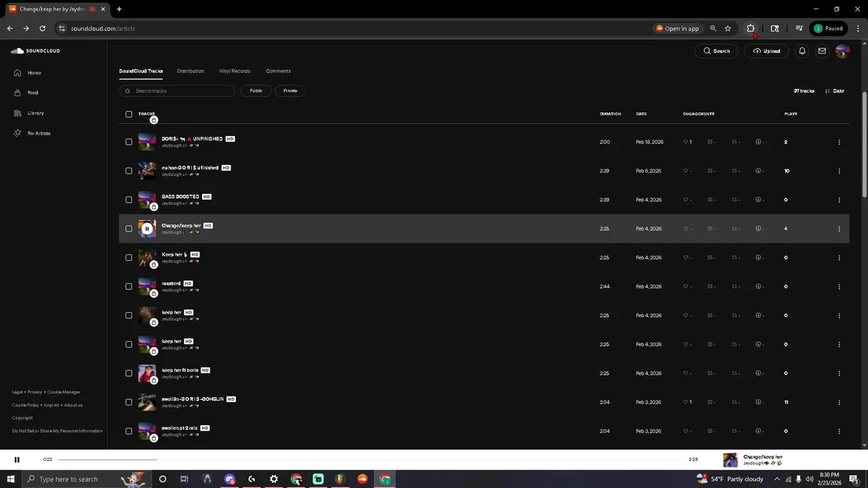Image resolution: width=868 pixels, height=488 pixels.
Task: Open the media controls icon in Chrome toolbar
Action: pos(799,28)
